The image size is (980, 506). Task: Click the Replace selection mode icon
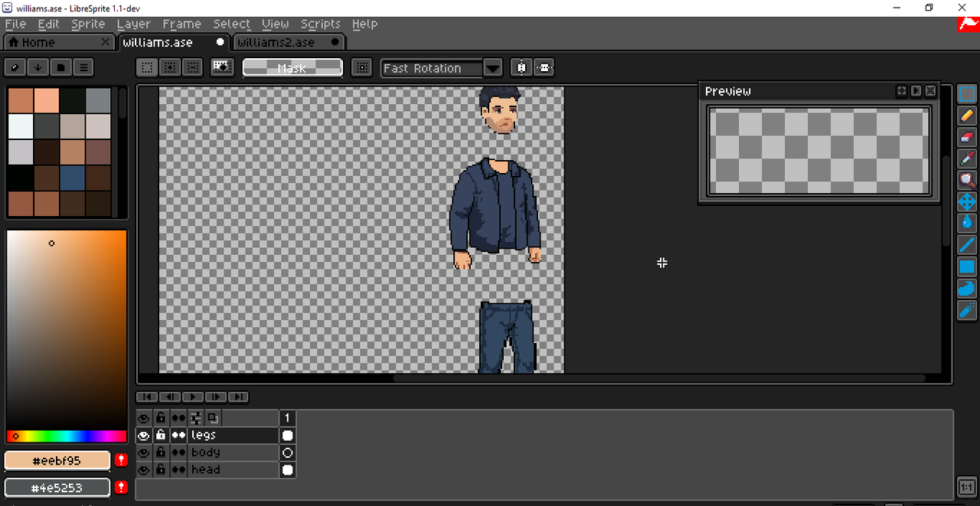tap(147, 68)
